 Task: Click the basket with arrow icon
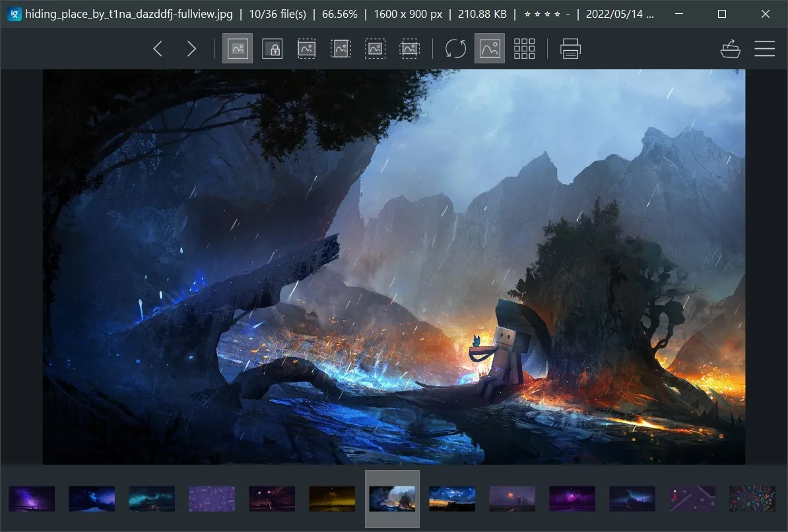pyautogui.click(x=730, y=49)
